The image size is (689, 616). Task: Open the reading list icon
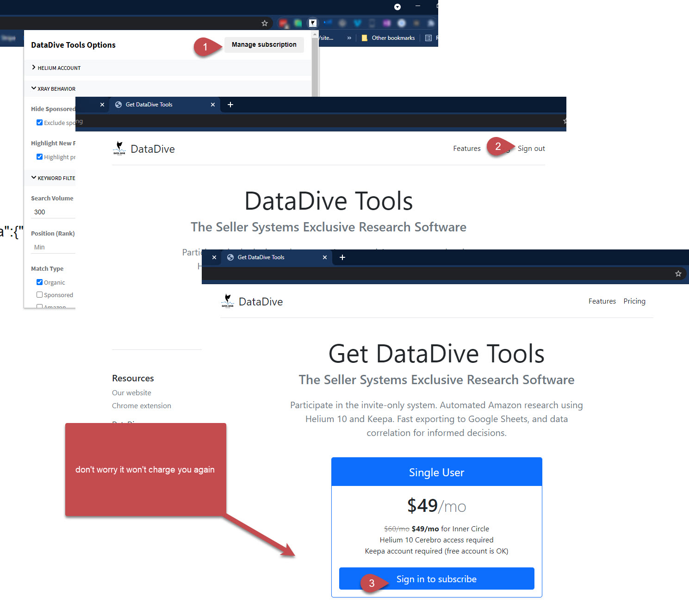pyautogui.click(x=428, y=38)
